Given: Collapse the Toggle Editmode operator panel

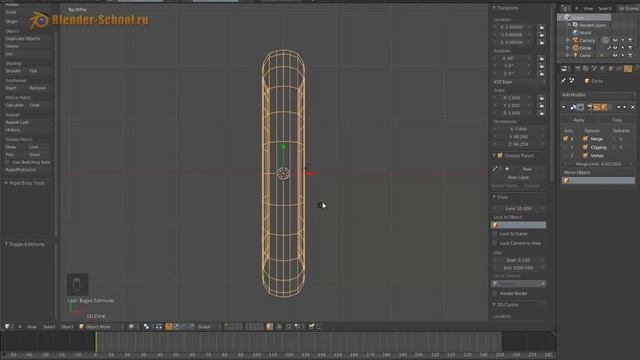Looking at the screenshot, I should [x=7, y=244].
